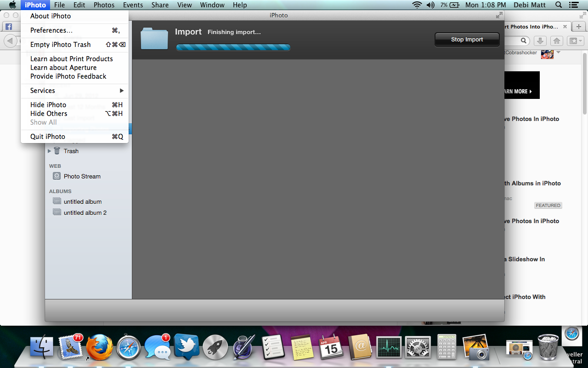
Task: Choose Hide iPhoto
Action: pos(74,105)
